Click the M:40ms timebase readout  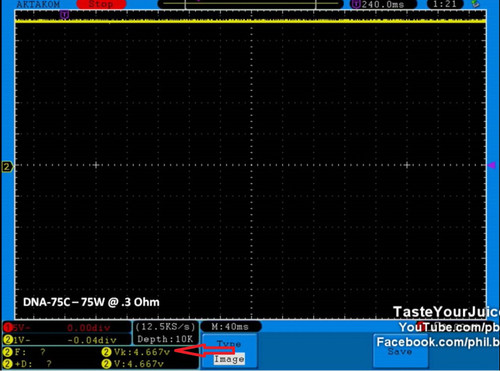click(x=230, y=327)
